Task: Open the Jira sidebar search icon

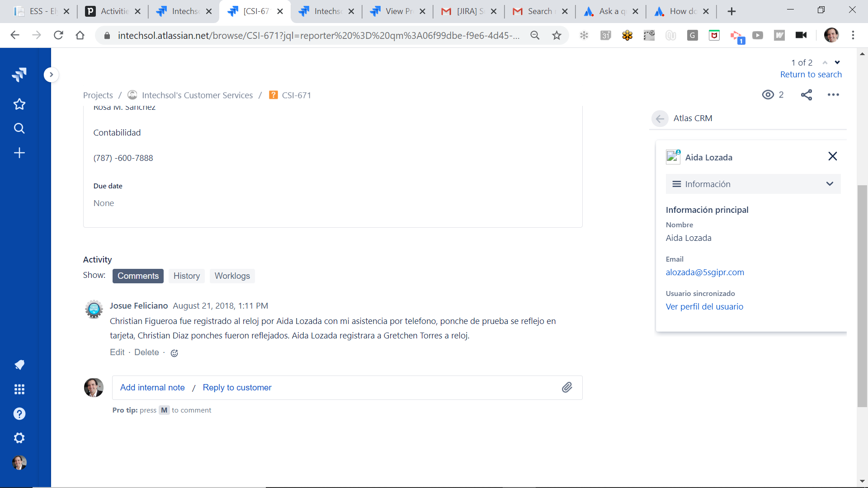Action: click(19, 128)
